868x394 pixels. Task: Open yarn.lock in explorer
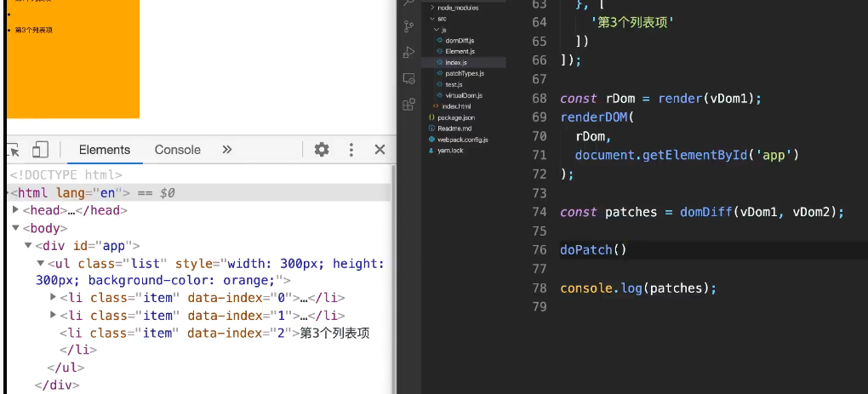450,151
